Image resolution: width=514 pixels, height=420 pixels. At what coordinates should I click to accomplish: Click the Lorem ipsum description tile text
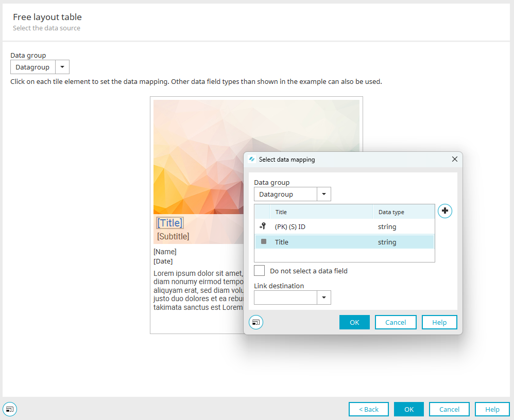[198, 290]
